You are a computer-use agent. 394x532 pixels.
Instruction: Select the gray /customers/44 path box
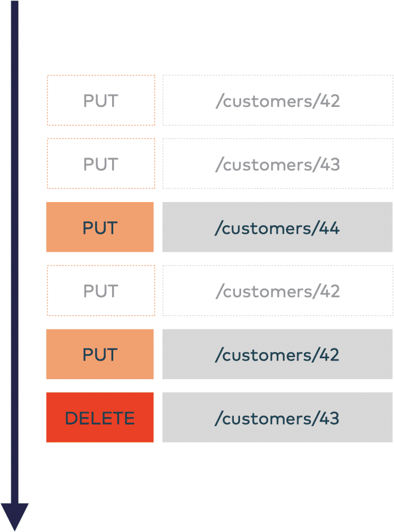point(277,227)
